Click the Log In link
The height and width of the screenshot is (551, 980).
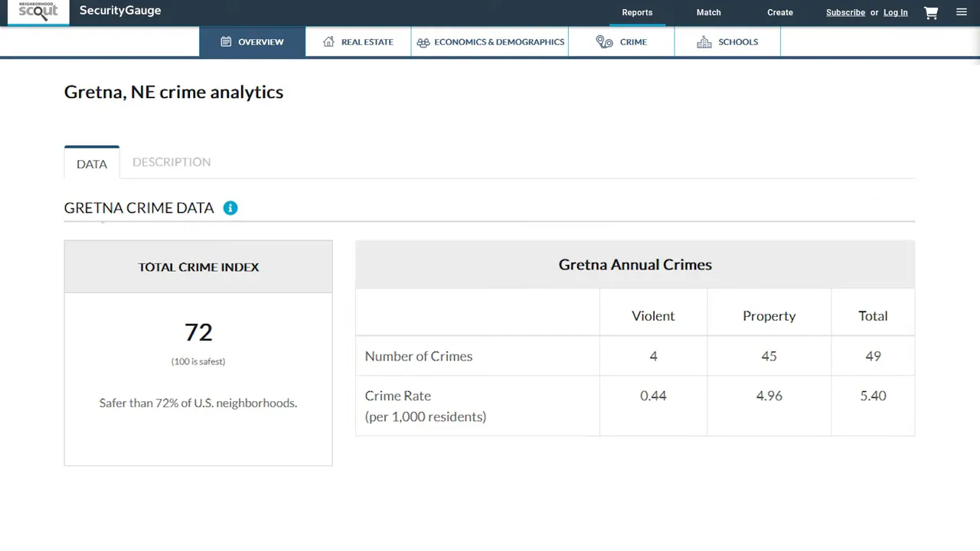[x=896, y=12]
